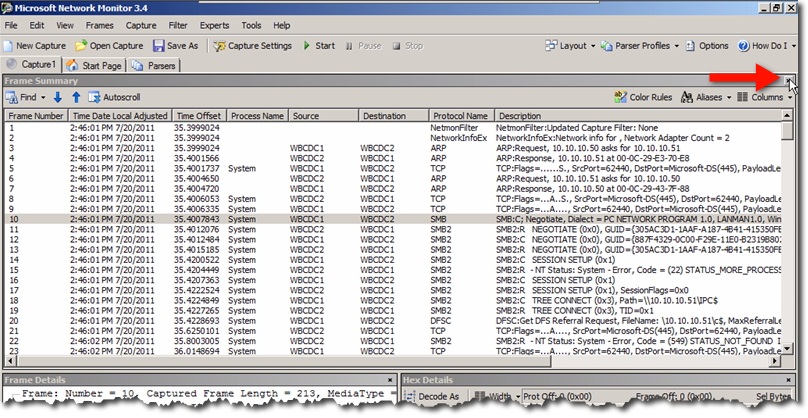This screenshot has width=808, height=418.
Task: Jump to next match with down arrow
Action: coord(57,97)
